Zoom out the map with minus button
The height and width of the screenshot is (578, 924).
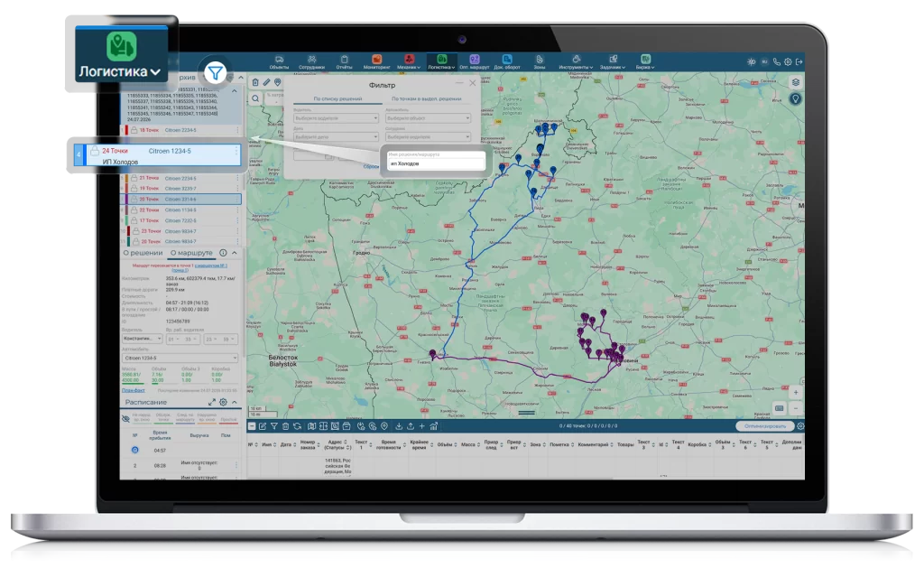tap(796, 408)
